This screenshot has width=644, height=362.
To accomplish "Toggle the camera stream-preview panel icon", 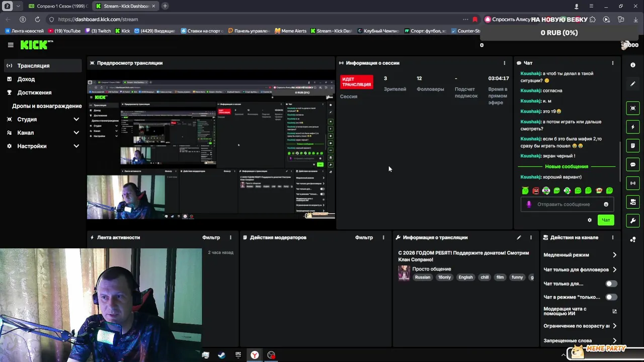I will click(x=633, y=108).
